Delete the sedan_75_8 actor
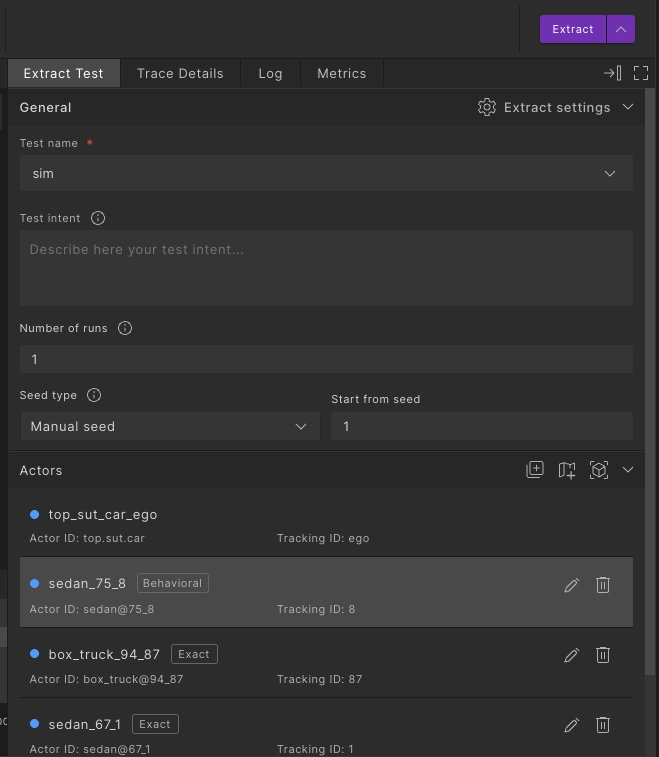 pos(603,585)
